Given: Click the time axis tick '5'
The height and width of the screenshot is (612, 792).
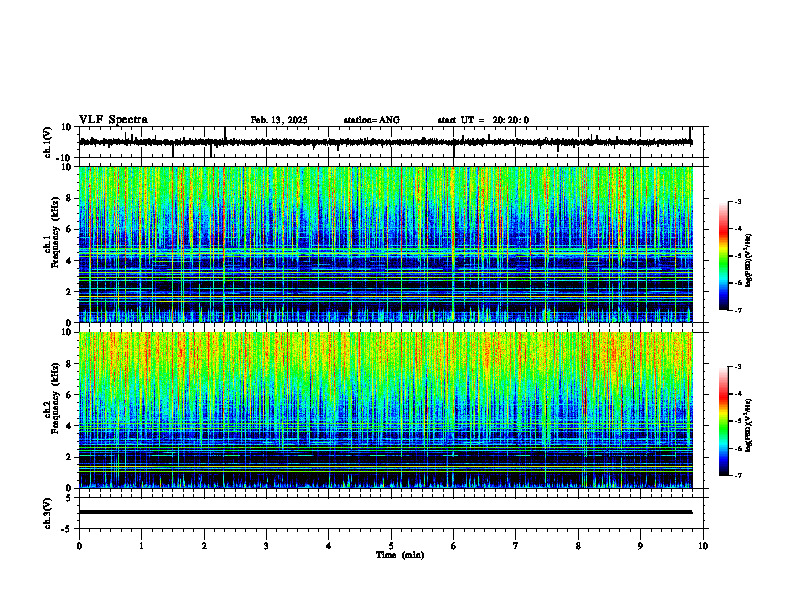Looking at the screenshot, I should [391, 546].
